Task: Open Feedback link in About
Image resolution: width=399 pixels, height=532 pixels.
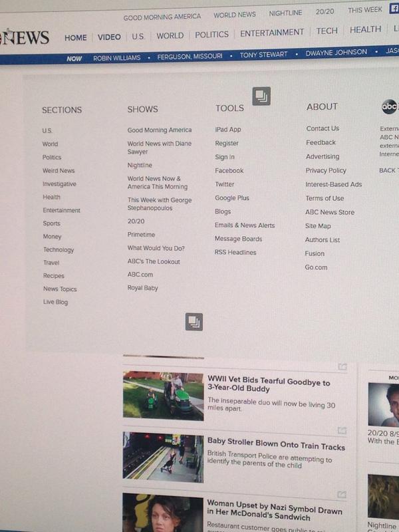Action: (321, 142)
